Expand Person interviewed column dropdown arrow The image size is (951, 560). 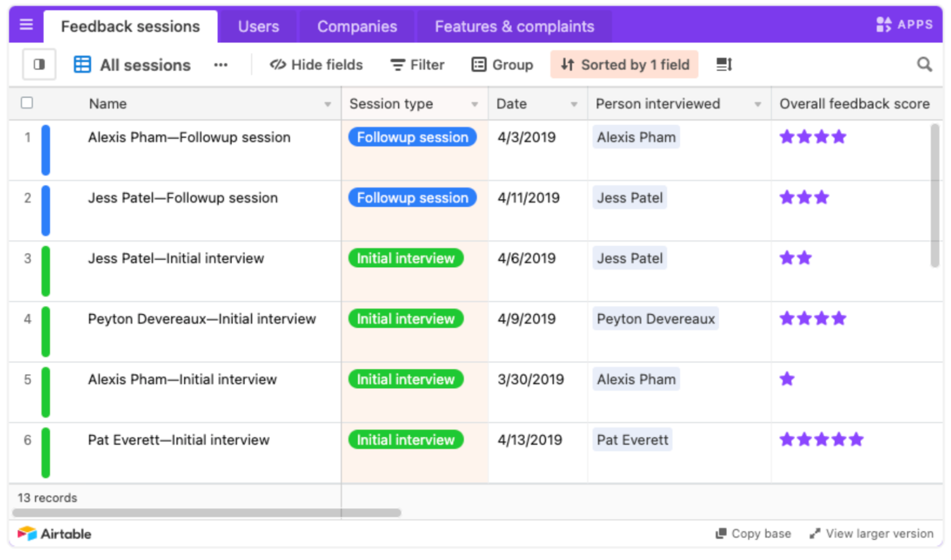click(757, 105)
